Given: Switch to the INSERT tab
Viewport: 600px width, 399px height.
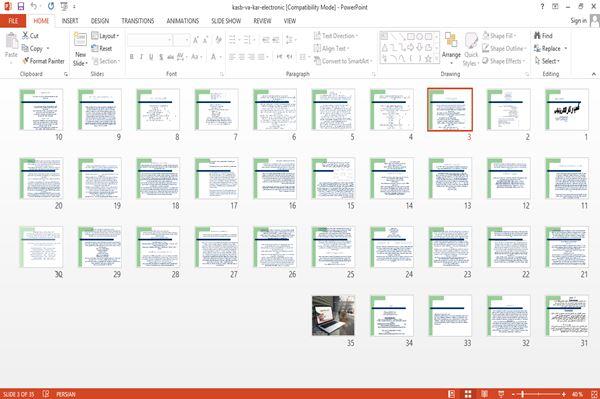Looking at the screenshot, I should point(70,21).
